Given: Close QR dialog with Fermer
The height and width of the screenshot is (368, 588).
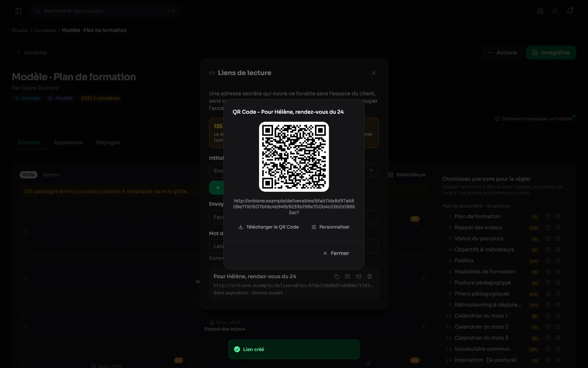Looking at the screenshot, I should (336, 253).
